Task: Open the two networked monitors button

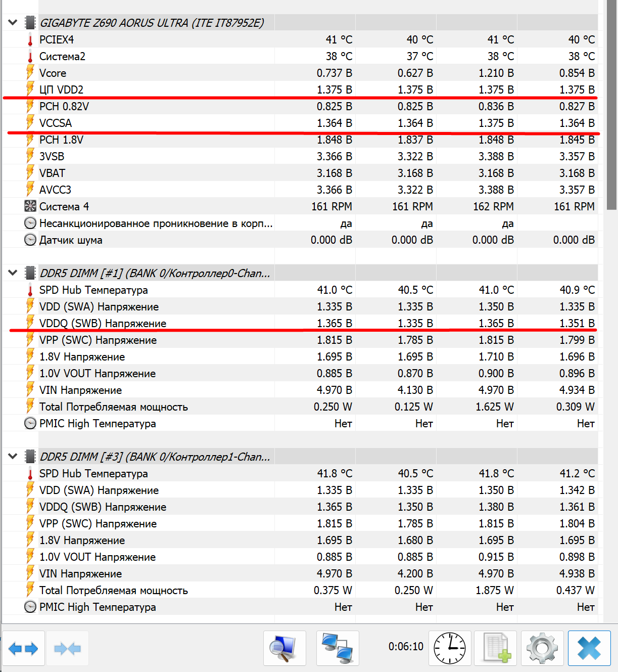Action: point(338,648)
